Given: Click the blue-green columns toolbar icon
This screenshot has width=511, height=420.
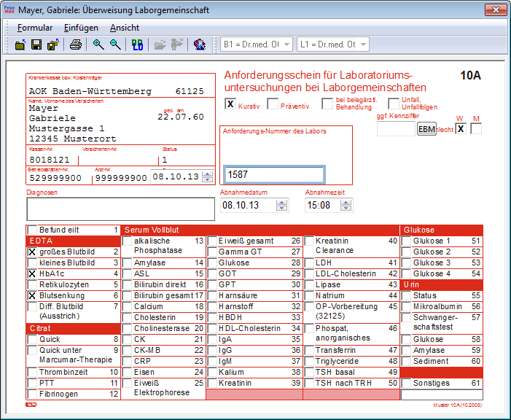Looking at the screenshot, I should click(138, 45).
